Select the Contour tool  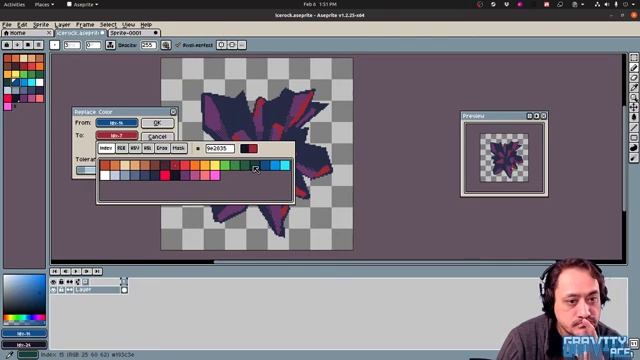click(x=633, y=147)
